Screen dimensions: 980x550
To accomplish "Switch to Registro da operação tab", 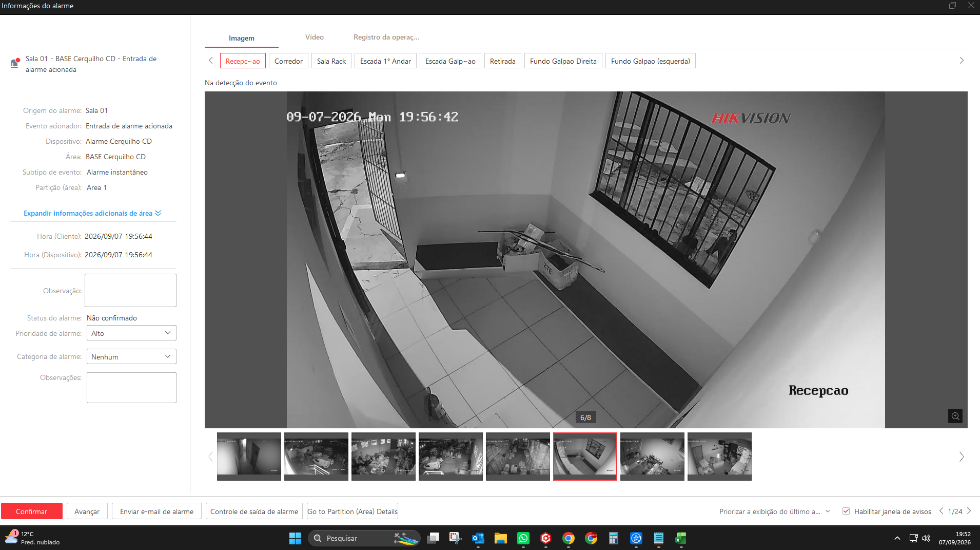I will pos(386,37).
